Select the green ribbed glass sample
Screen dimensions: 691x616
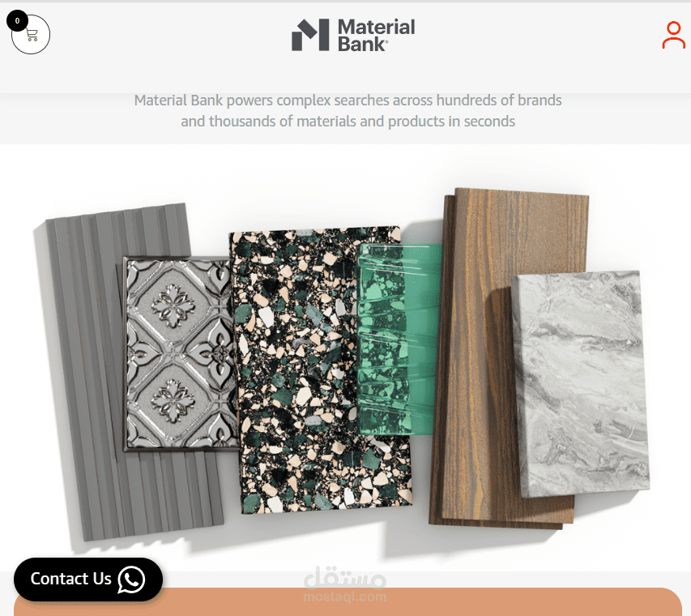pyautogui.click(x=399, y=339)
